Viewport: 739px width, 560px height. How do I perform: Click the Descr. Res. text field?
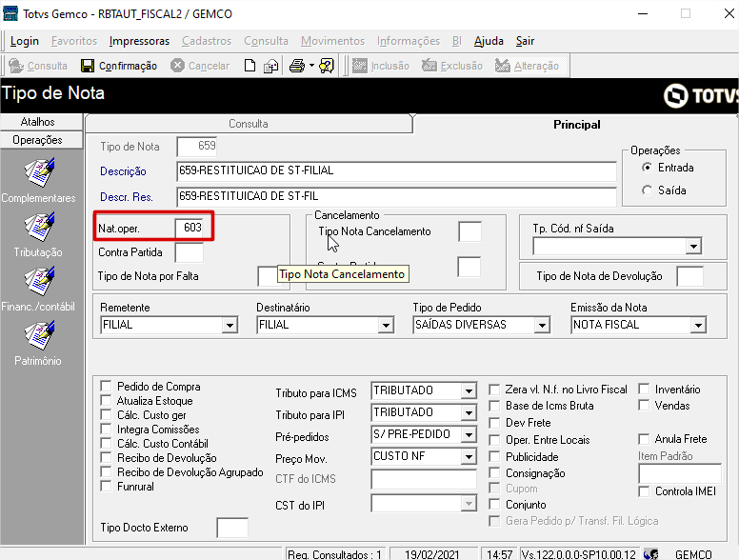pos(397,196)
